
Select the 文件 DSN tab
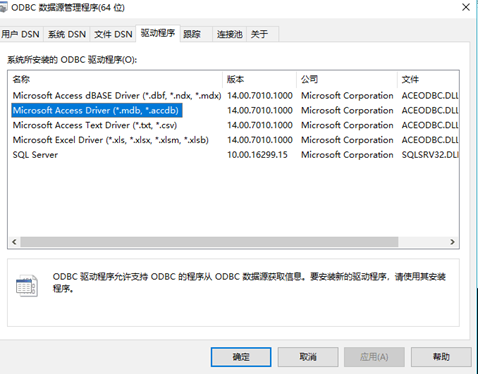[x=113, y=34]
